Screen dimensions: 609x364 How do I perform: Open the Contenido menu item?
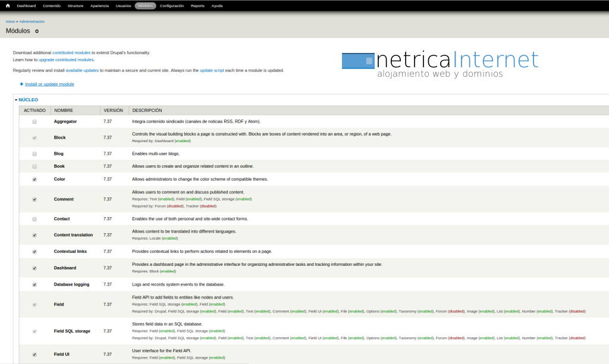52,5
